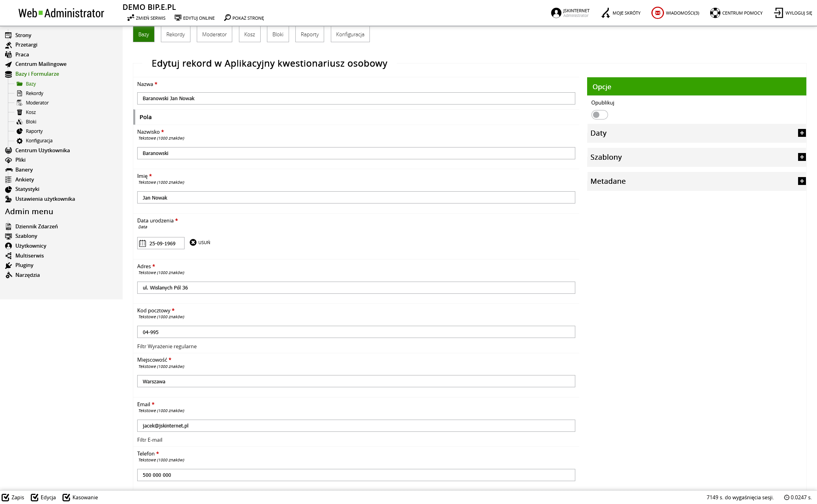
Task: Click the Wiadomości envelope icon
Action: tap(657, 13)
